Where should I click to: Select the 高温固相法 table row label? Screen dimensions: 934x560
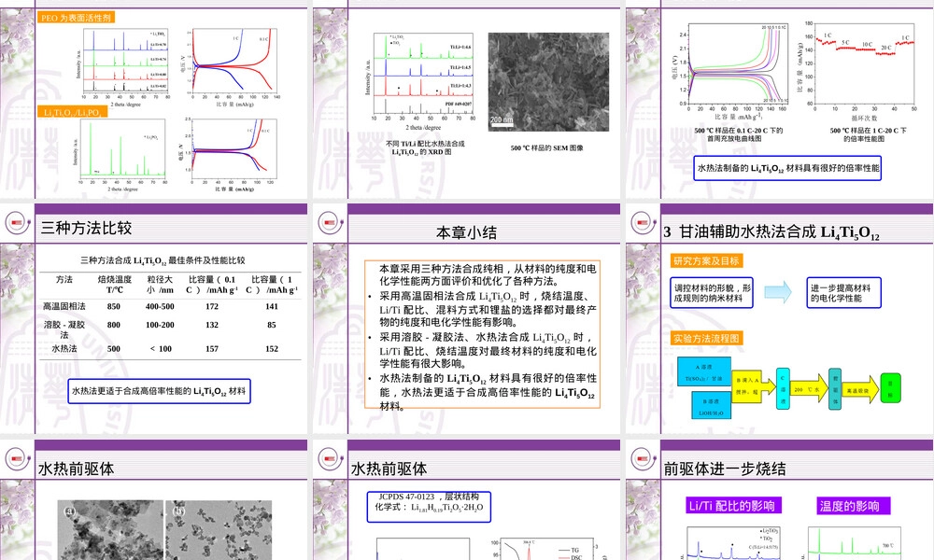pos(64,306)
